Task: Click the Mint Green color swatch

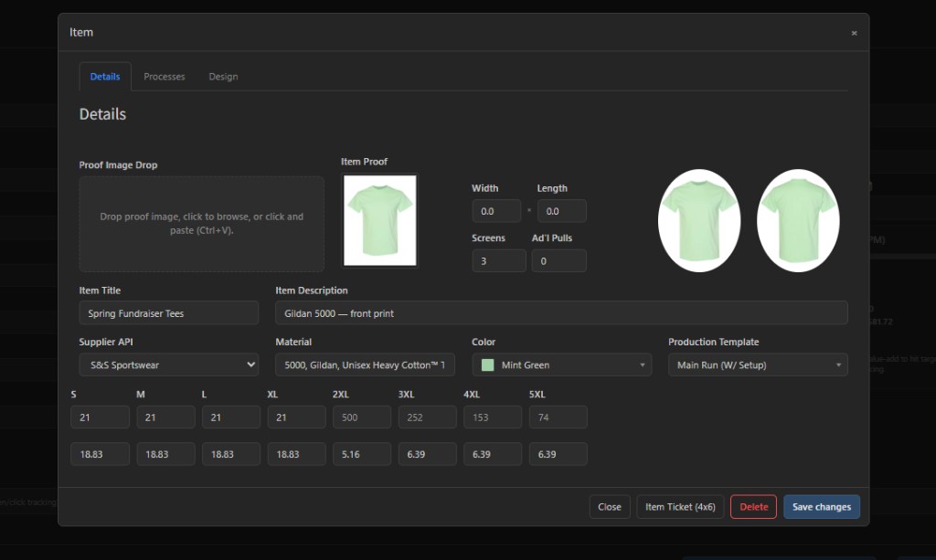Action: [488, 365]
